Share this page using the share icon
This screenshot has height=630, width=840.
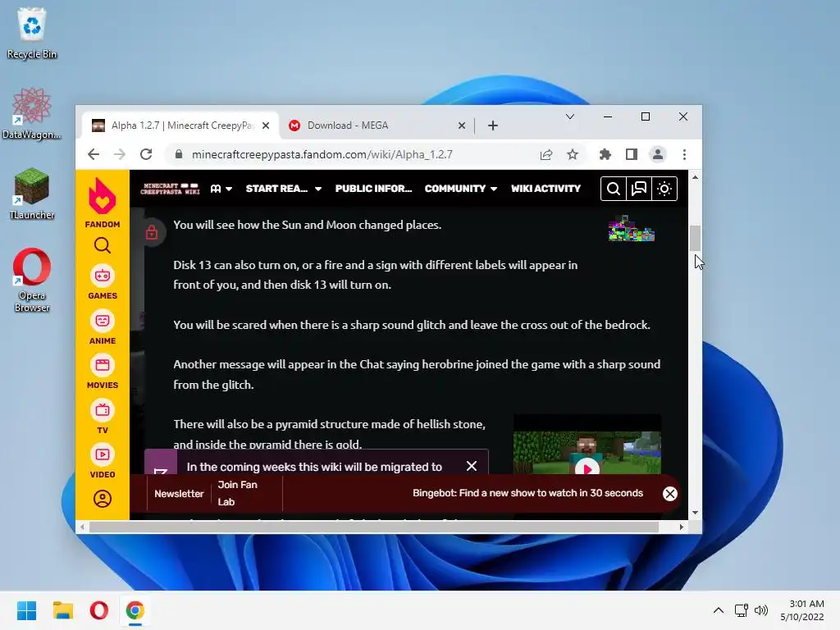(546, 155)
